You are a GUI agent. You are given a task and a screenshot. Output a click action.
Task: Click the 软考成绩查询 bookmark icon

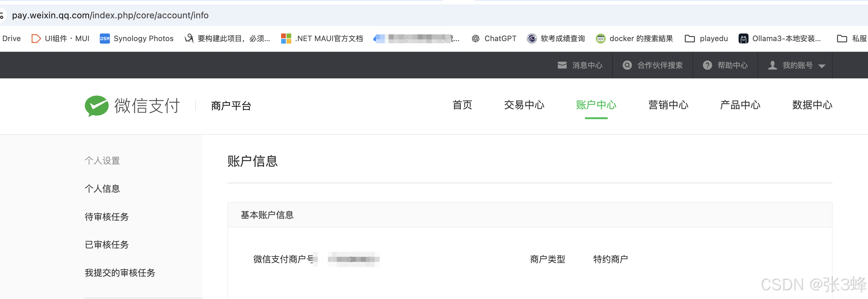pos(532,39)
